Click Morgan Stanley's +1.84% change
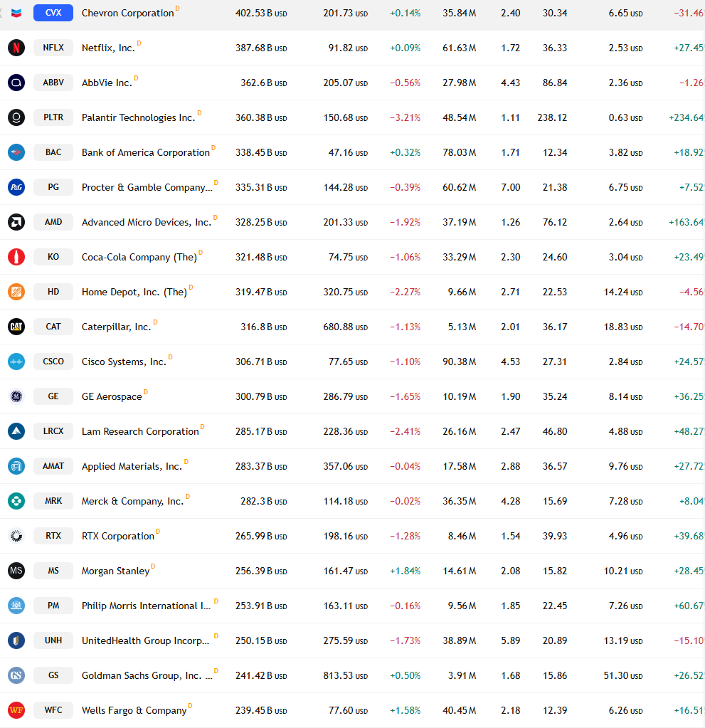Image resolution: width=705 pixels, height=728 pixels. coord(405,571)
